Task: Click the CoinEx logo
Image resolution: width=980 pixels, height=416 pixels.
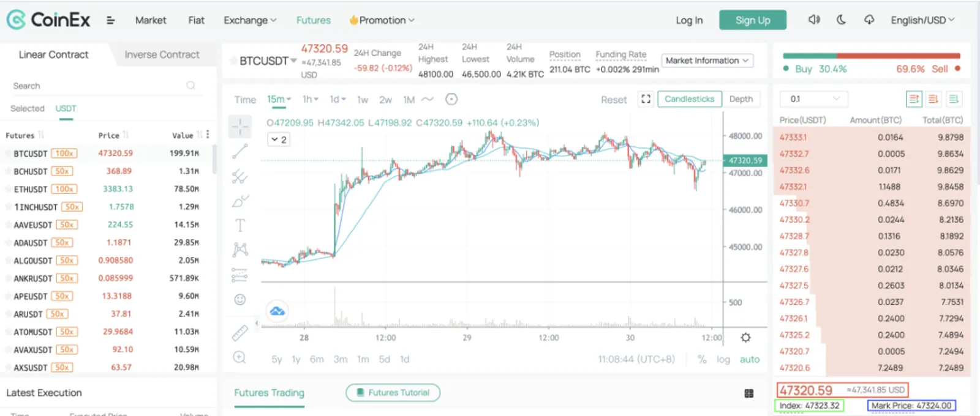Action: [48, 20]
